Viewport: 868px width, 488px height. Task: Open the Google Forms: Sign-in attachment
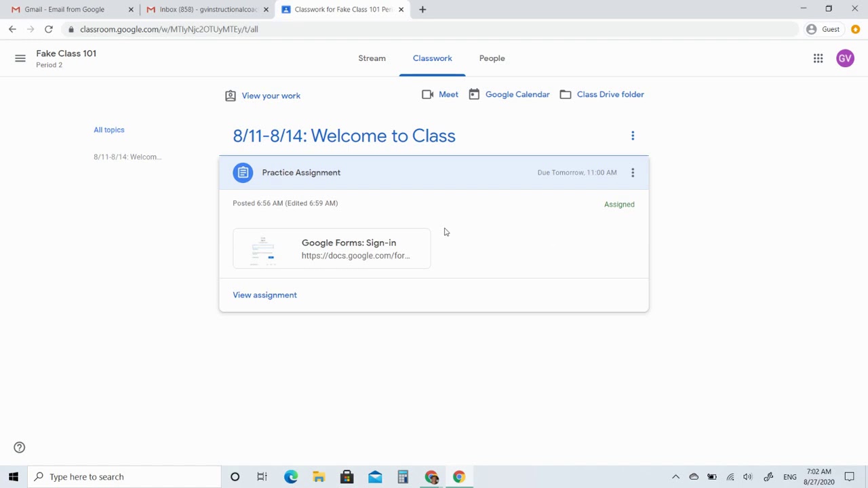coord(332,249)
